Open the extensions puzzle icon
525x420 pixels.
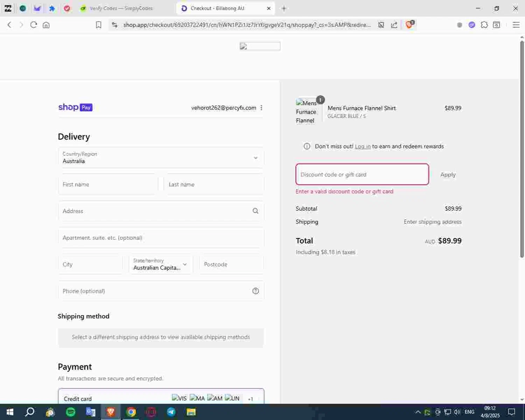tap(484, 25)
